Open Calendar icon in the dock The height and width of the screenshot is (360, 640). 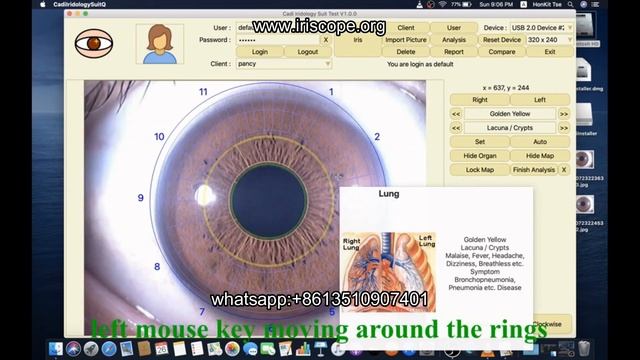click(162, 349)
